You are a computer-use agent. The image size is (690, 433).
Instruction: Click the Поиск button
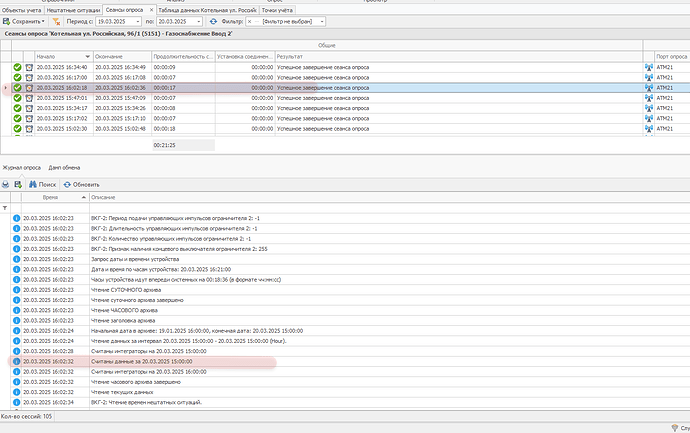(x=43, y=184)
